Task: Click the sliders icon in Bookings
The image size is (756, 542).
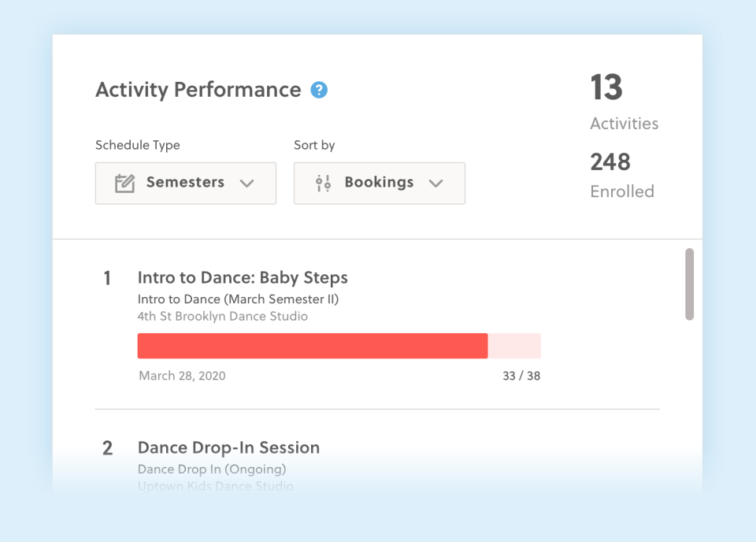Action: point(323,184)
